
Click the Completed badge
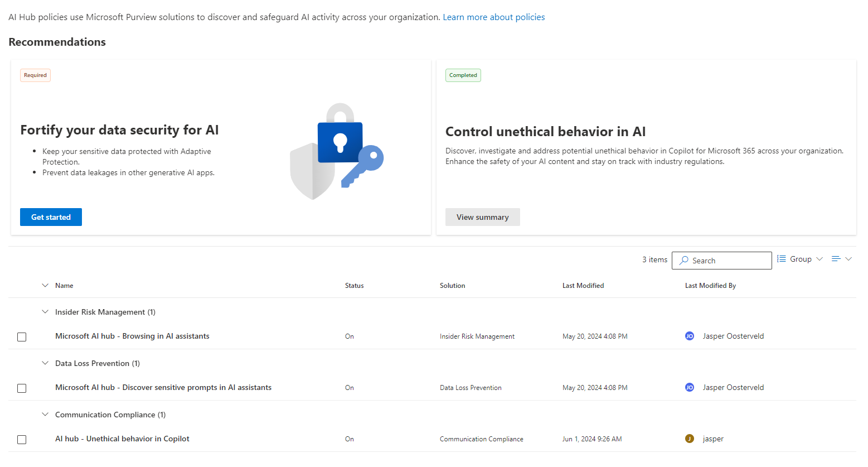pos(463,75)
